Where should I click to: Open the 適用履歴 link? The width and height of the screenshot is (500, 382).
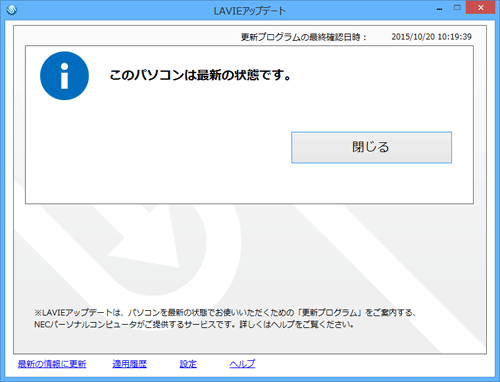(x=129, y=364)
